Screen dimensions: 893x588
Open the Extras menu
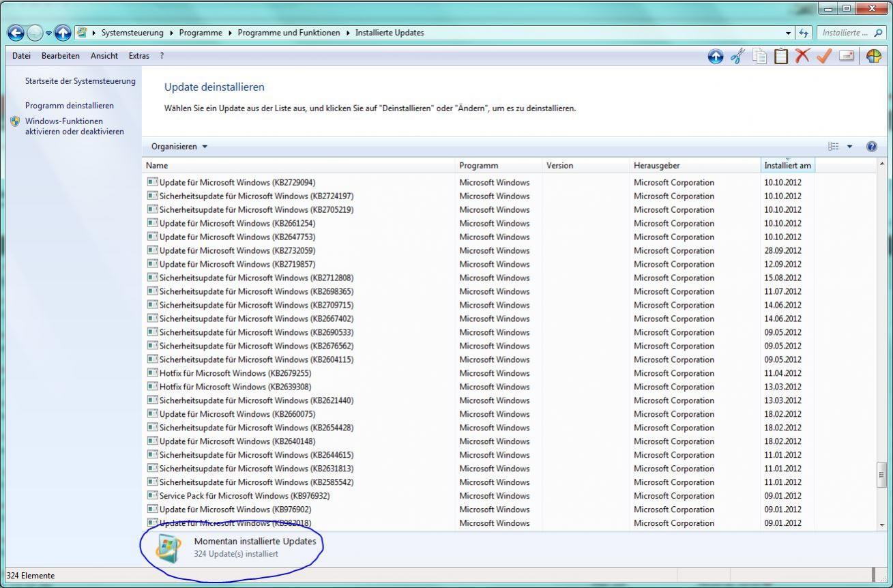point(139,56)
